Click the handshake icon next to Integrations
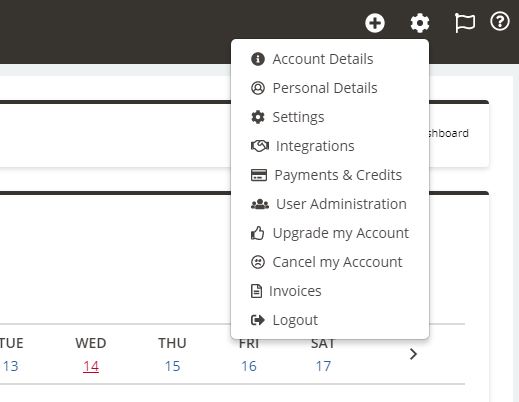 260,146
